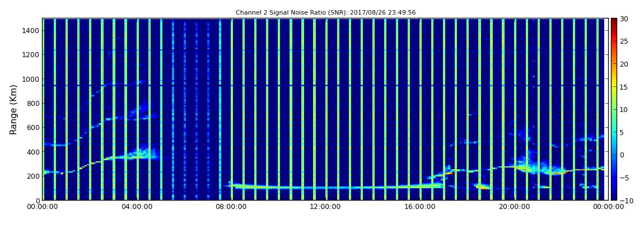The width and height of the screenshot is (644, 228).
Task: Click the 'Range (Km)' axis label
Action: pyautogui.click(x=13, y=110)
